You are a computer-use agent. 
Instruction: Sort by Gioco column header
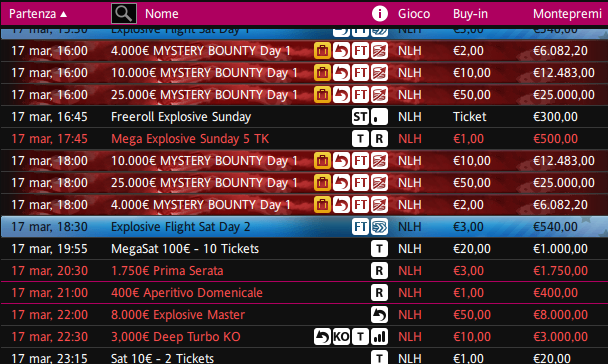pos(414,14)
